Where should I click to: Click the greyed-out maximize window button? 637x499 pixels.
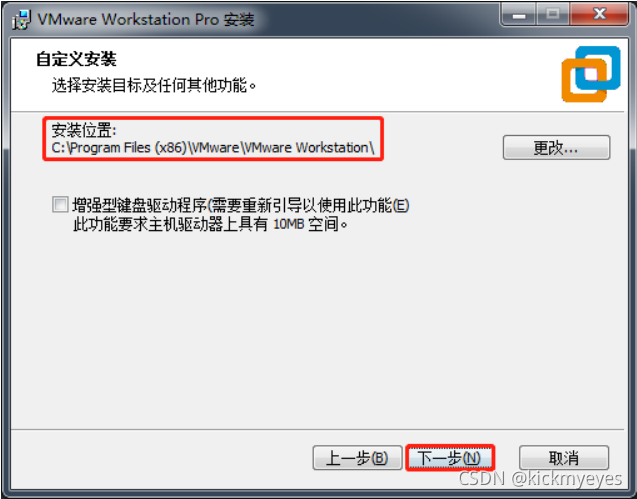coord(552,15)
